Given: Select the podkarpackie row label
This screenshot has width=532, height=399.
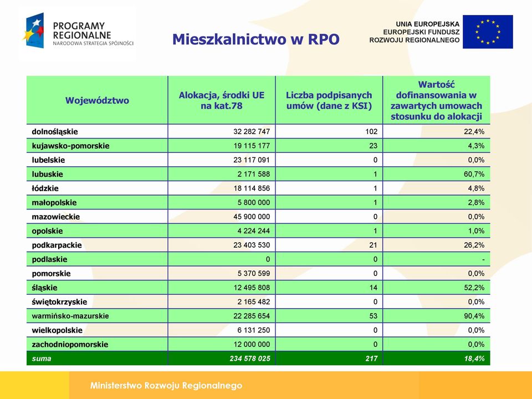Looking at the screenshot, I should 57,245.
